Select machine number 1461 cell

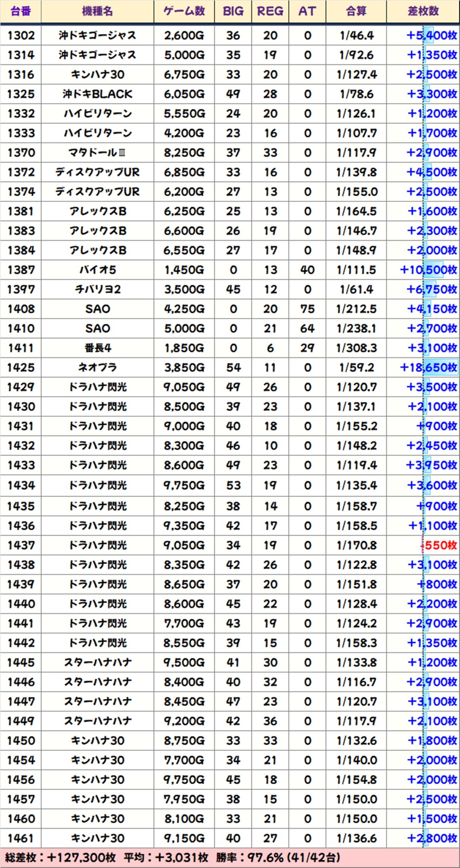[21, 838]
